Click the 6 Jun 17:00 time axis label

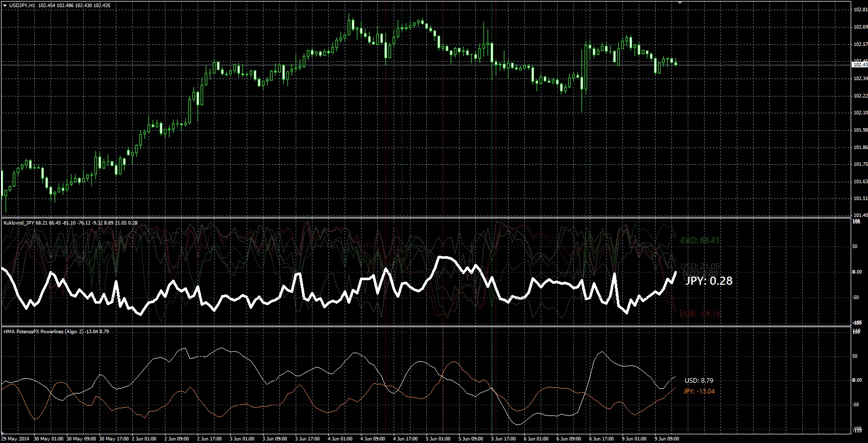[601, 439]
